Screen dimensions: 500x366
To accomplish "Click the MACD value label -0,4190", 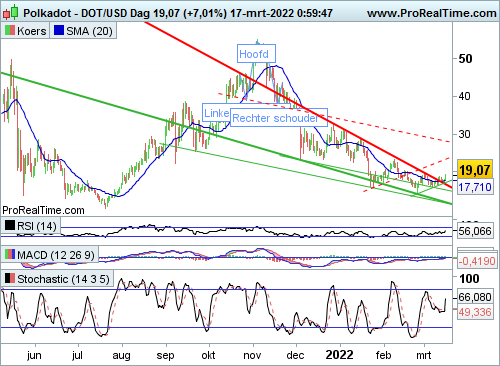I will click(x=477, y=261).
